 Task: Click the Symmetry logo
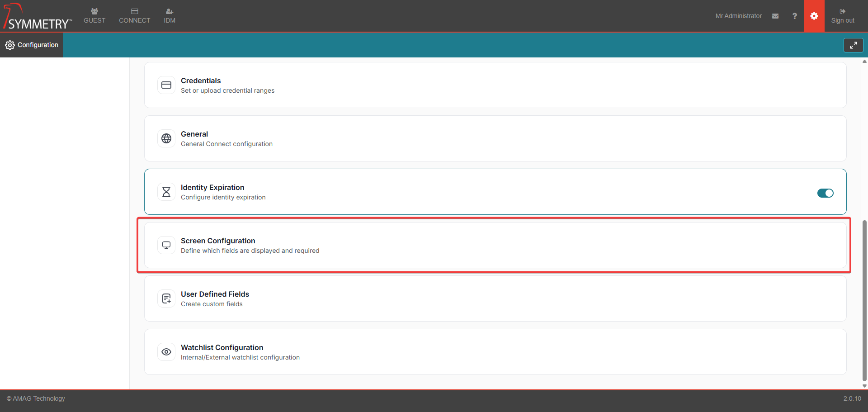(37, 17)
